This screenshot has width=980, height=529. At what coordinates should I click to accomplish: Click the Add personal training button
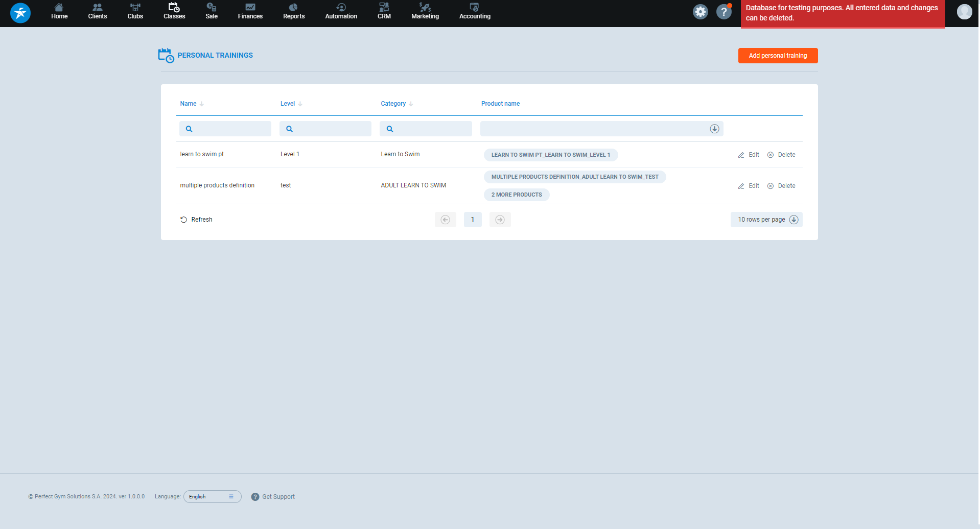coord(778,56)
